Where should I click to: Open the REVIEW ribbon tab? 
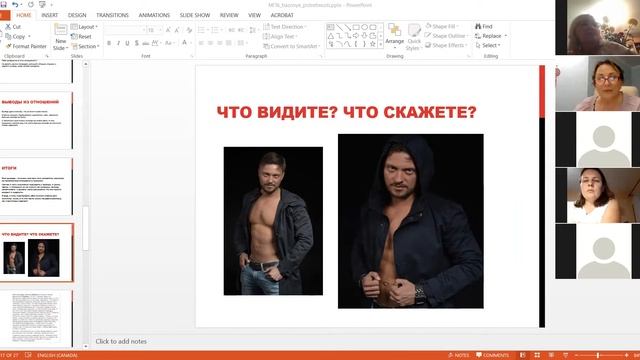(229, 15)
